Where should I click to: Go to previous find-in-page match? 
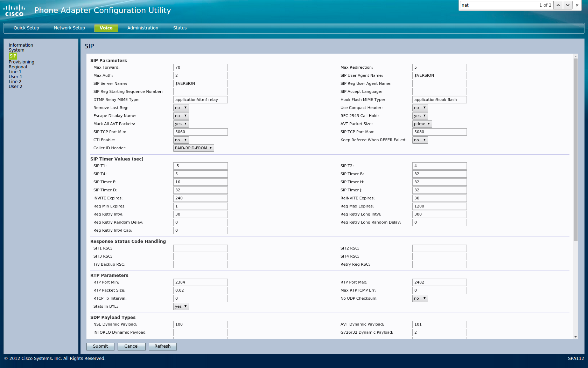(558, 5)
